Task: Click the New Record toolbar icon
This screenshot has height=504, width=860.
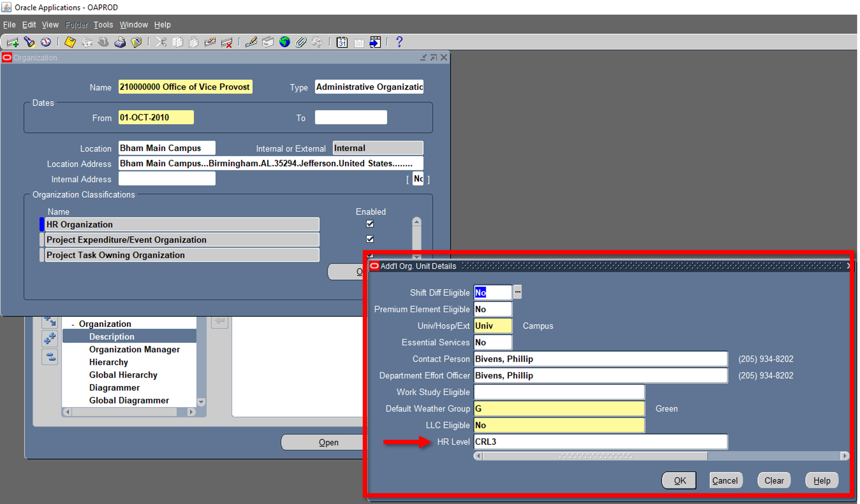Action: [13, 42]
